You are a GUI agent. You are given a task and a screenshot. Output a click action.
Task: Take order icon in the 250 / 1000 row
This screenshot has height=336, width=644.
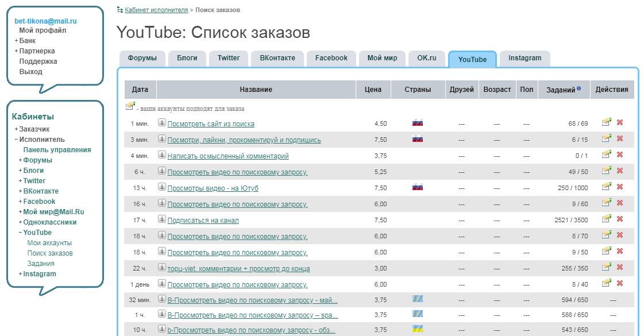point(606,186)
